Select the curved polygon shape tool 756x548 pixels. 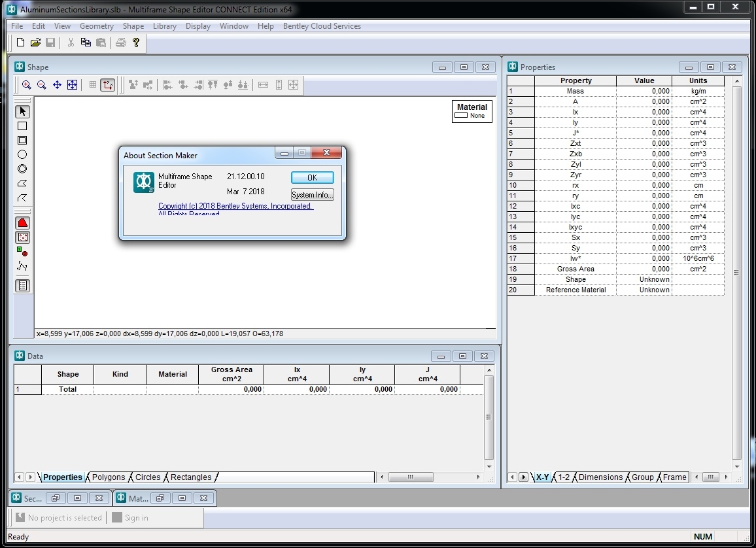tap(22, 197)
